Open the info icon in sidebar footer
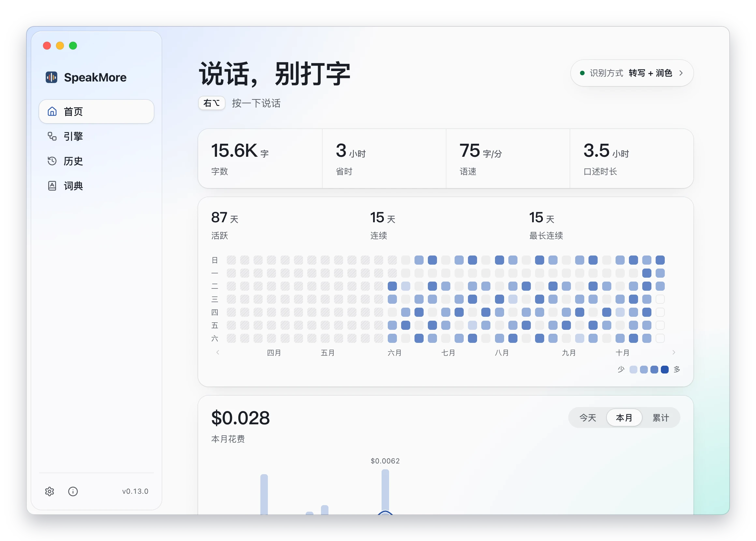This screenshot has height=541, width=756. (73, 491)
